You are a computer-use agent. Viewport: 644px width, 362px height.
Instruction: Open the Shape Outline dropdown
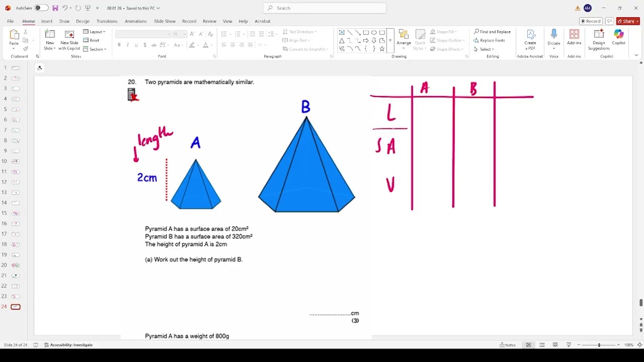pos(447,40)
